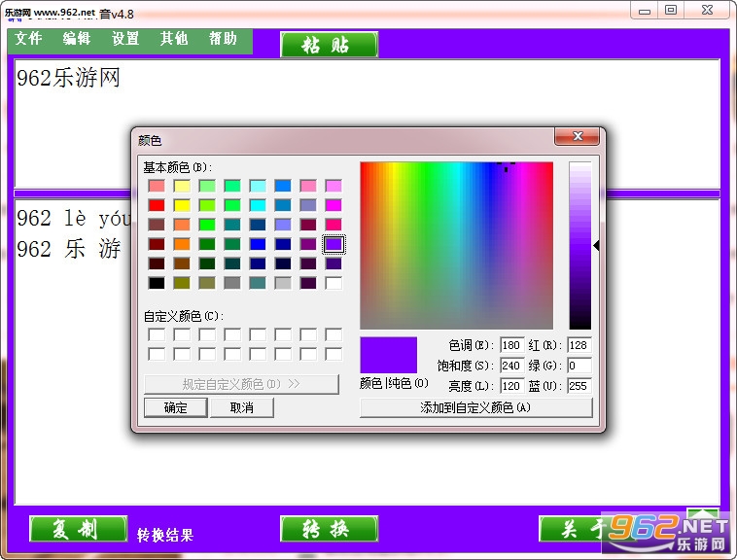
Task: Select the highlighted violet swatch
Action: [333, 244]
